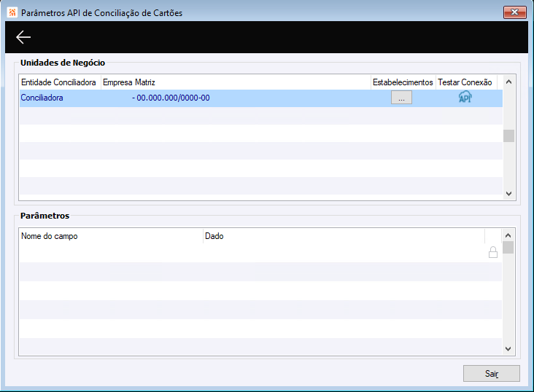Click the Testar Conexão column header

466,82
